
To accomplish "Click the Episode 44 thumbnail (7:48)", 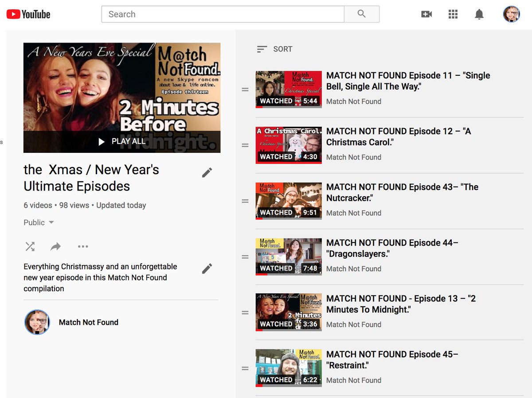I will pyautogui.click(x=289, y=257).
